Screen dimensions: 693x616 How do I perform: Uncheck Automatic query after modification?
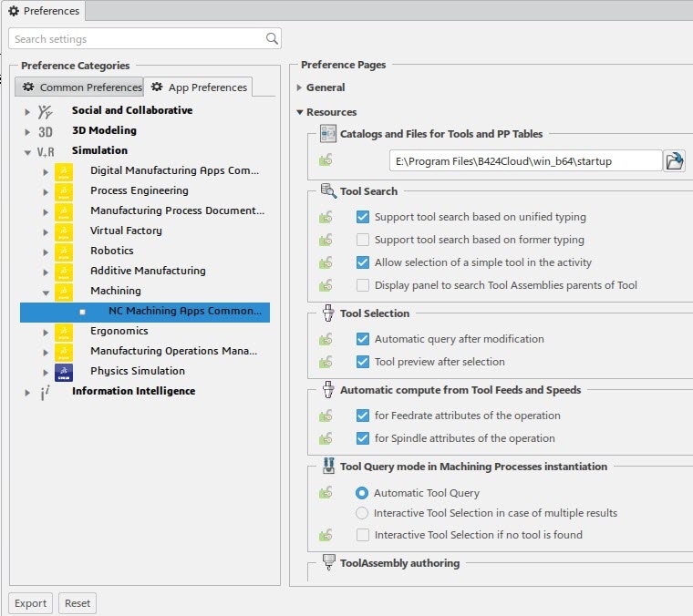tap(363, 339)
